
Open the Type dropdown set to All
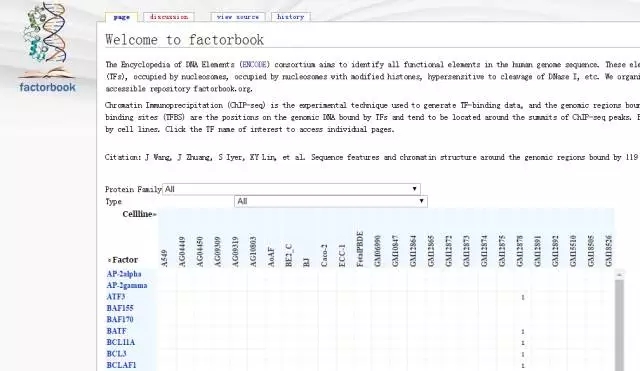331,201
